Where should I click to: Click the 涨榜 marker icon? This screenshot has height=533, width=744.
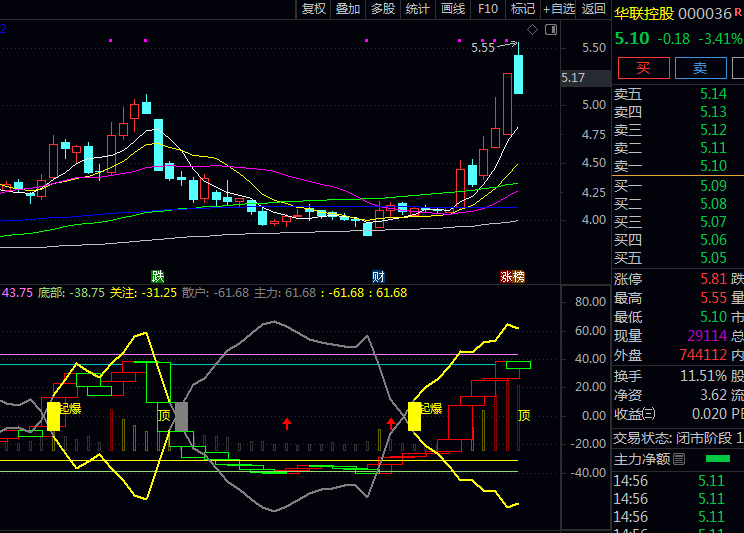pyautogui.click(x=513, y=276)
